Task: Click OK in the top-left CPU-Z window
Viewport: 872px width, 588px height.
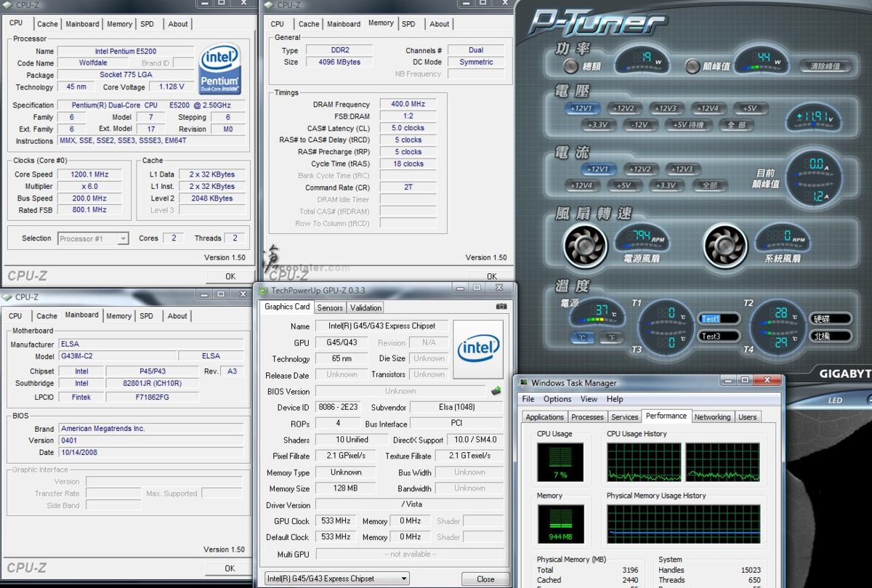Action: coord(230,276)
